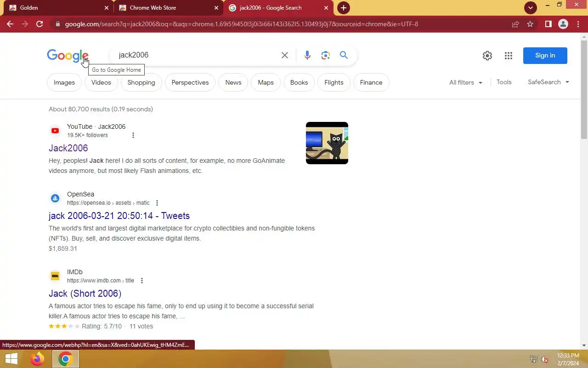Start voice search with the microphone icon
This screenshot has width=588, height=368.
[307, 55]
